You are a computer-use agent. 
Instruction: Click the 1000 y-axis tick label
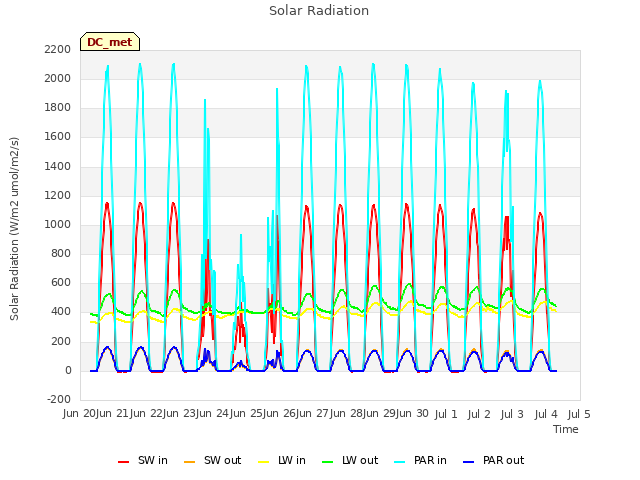click(x=58, y=224)
